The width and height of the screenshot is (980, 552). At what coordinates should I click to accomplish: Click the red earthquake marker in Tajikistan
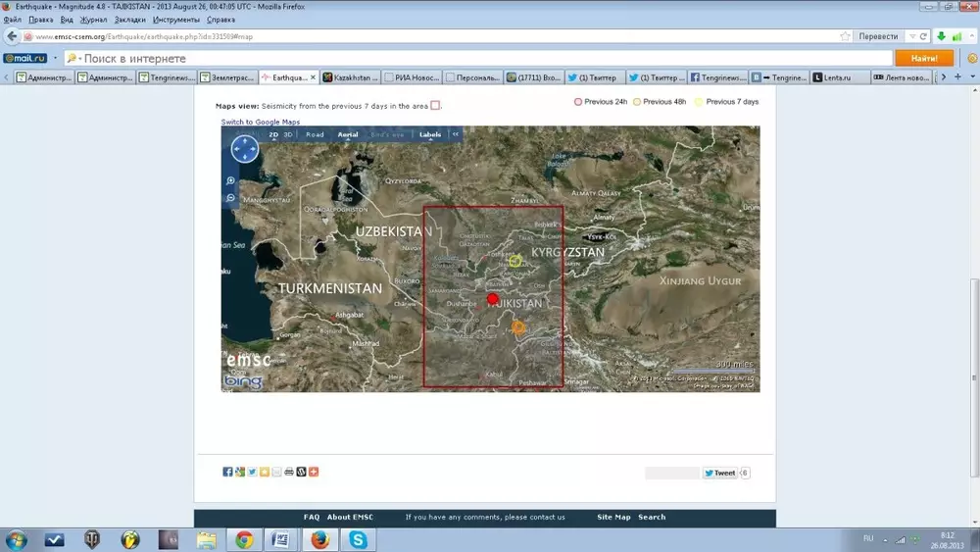tap(493, 298)
